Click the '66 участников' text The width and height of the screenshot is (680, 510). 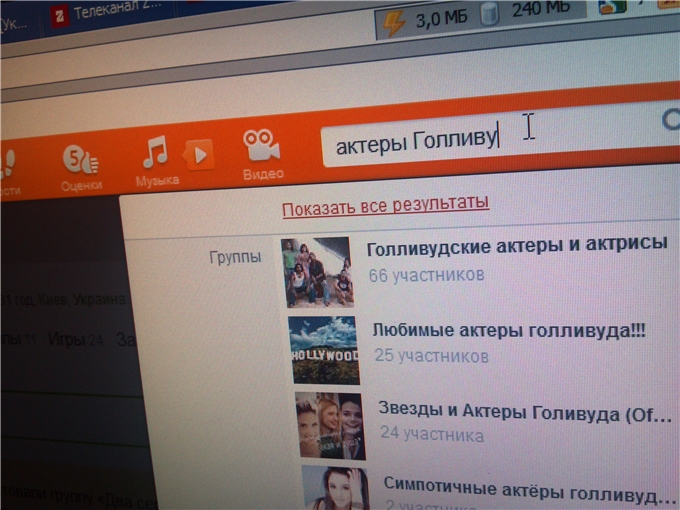426,275
